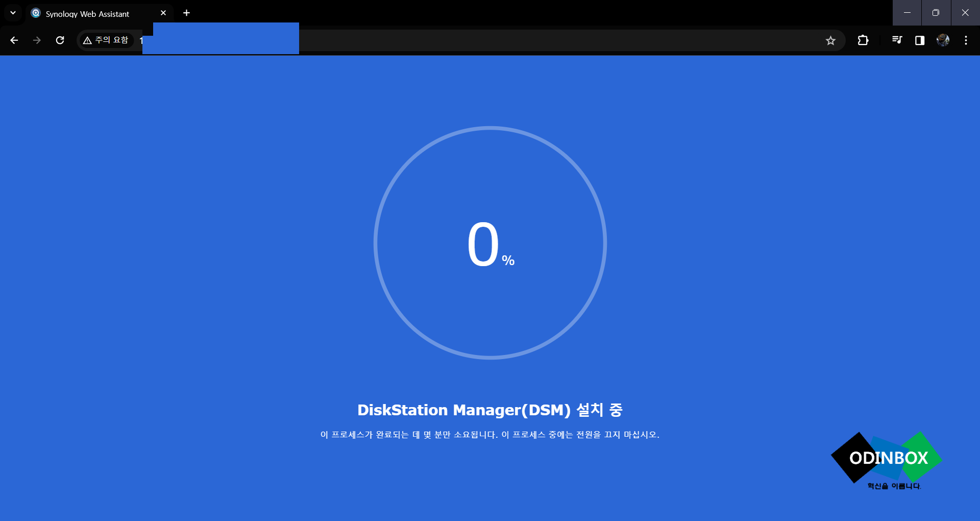This screenshot has width=980, height=521.
Task: Expand the tab search dropdown arrow
Action: click(13, 13)
